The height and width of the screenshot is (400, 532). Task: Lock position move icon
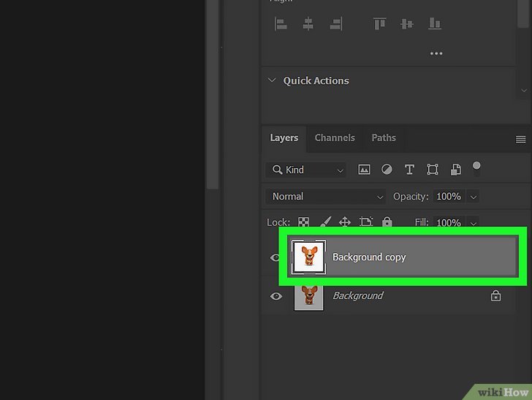click(x=345, y=222)
